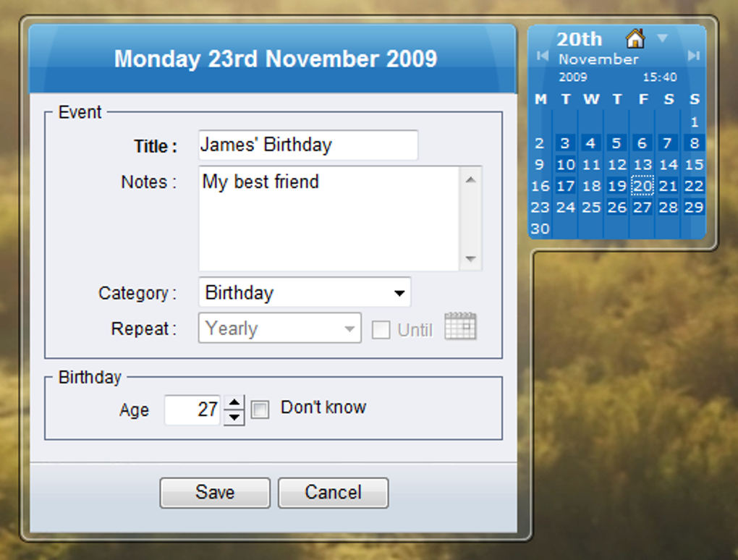This screenshot has height=560, width=738.
Task: Open the Category dropdown showing Birthday
Action: pos(399,293)
